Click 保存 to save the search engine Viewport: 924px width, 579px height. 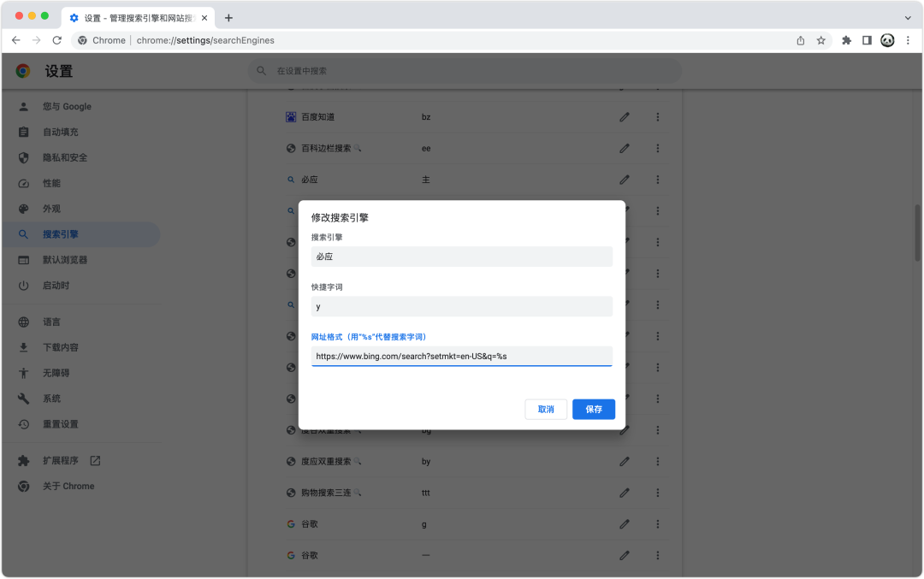594,410
